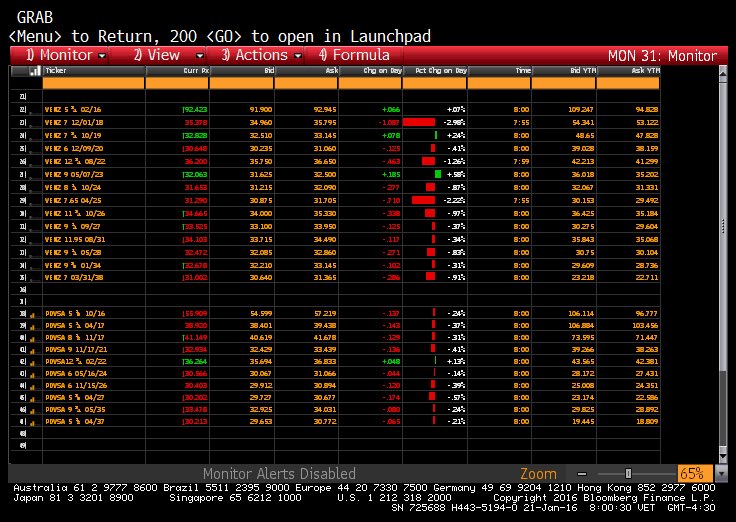Click the 106.884 Bid YTM value
736x522 pixels.
click(581, 326)
